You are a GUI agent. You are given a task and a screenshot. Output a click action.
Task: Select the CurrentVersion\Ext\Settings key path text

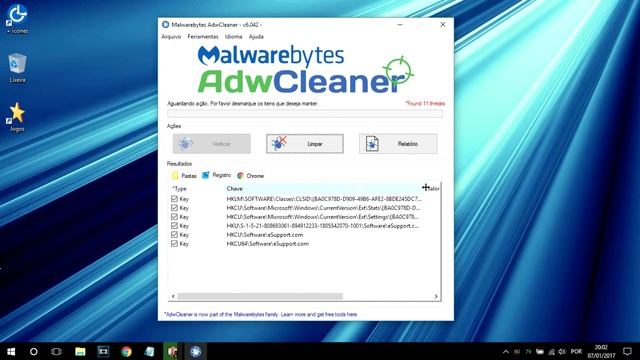tap(322, 217)
